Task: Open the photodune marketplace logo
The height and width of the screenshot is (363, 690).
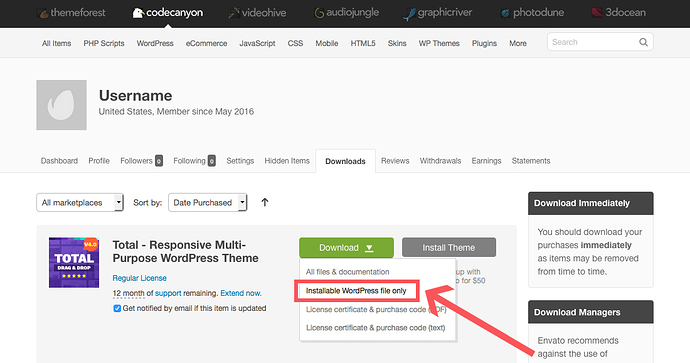Action: [x=532, y=13]
